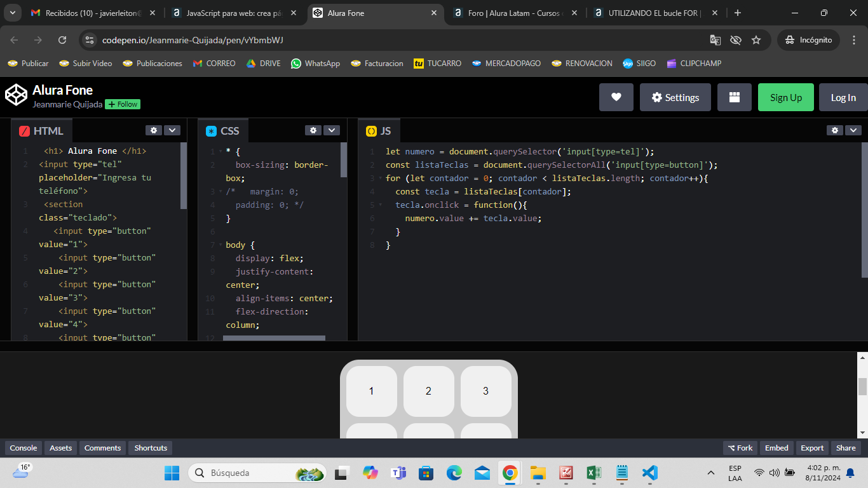This screenshot has height=488, width=868.
Task: Collapse CSS fold arrow at line 1
Action: click(220, 152)
